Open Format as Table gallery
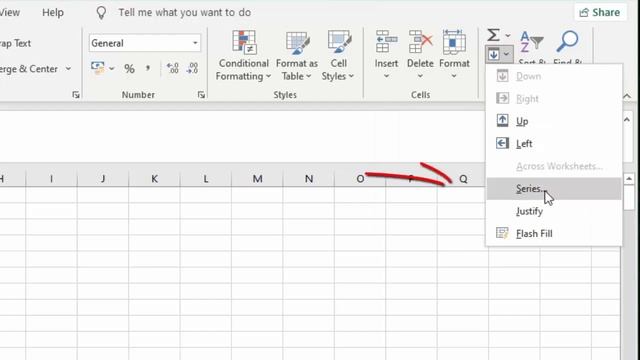The image size is (640, 360). 297,56
